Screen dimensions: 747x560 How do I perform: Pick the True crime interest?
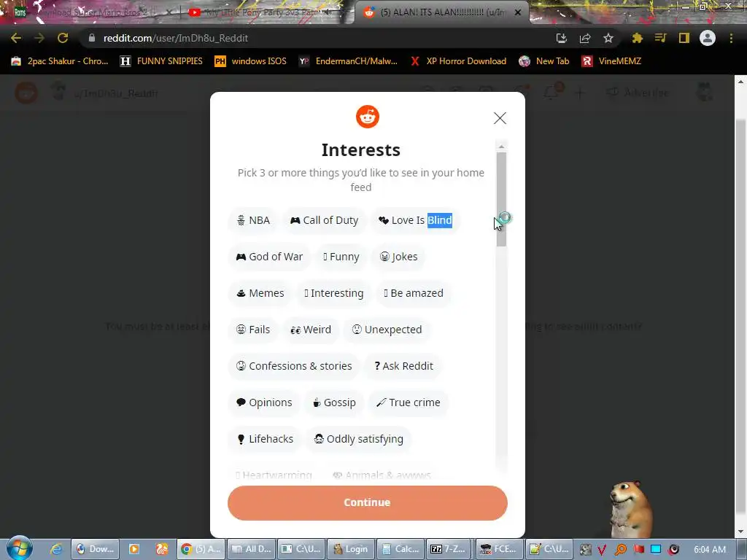click(409, 402)
